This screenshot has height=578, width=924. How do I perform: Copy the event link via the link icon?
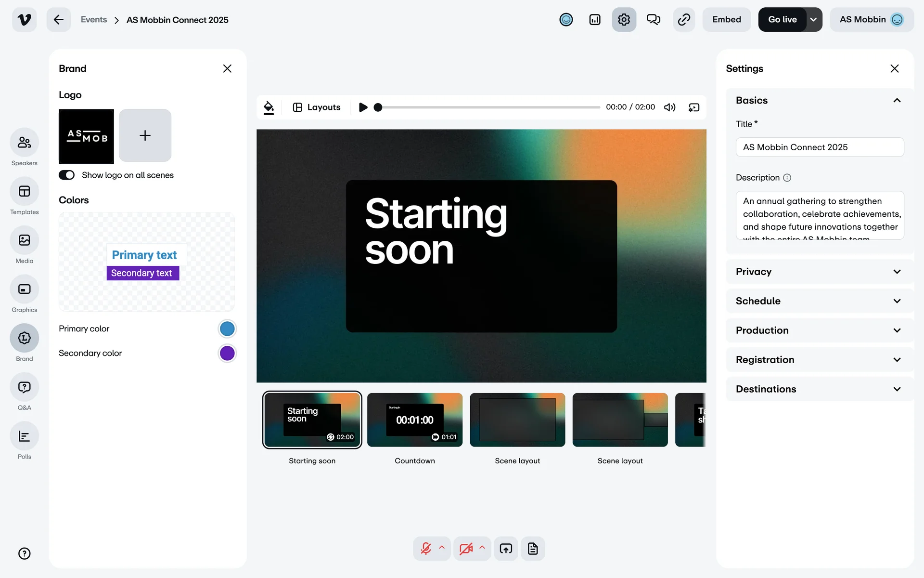pos(683,19)
